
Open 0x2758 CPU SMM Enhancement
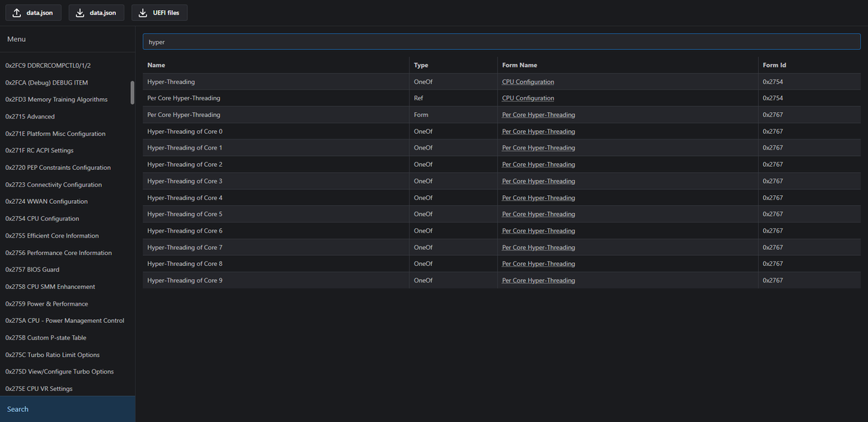[x=51, y=287]
